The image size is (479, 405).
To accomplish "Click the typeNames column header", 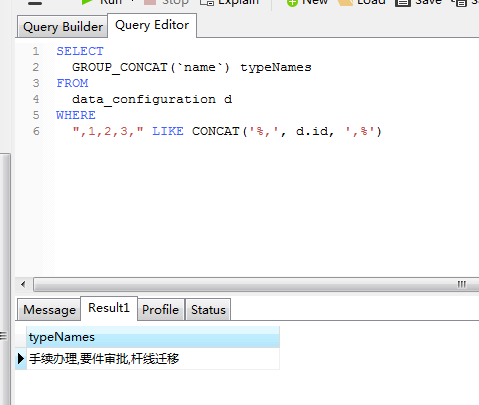I will click(153, 337).
